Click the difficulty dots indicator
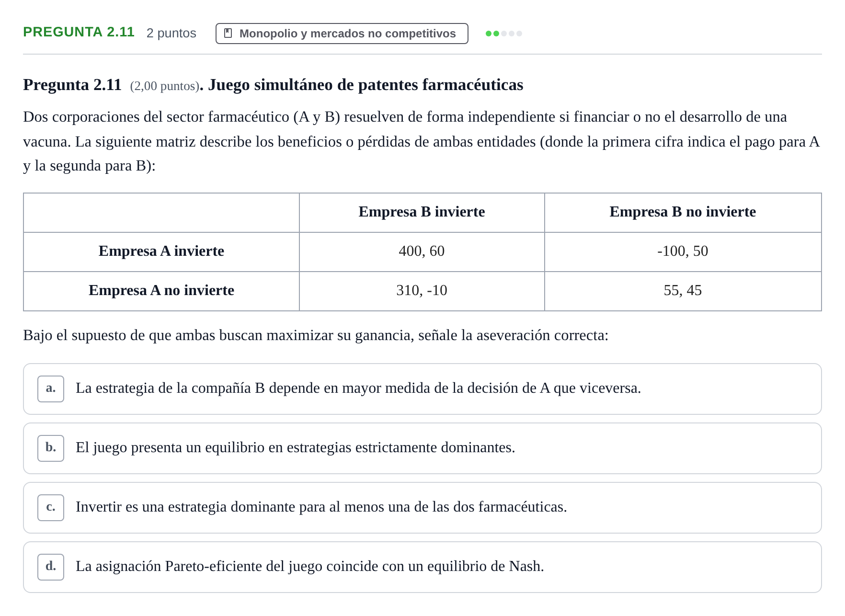 click(503, 34)
